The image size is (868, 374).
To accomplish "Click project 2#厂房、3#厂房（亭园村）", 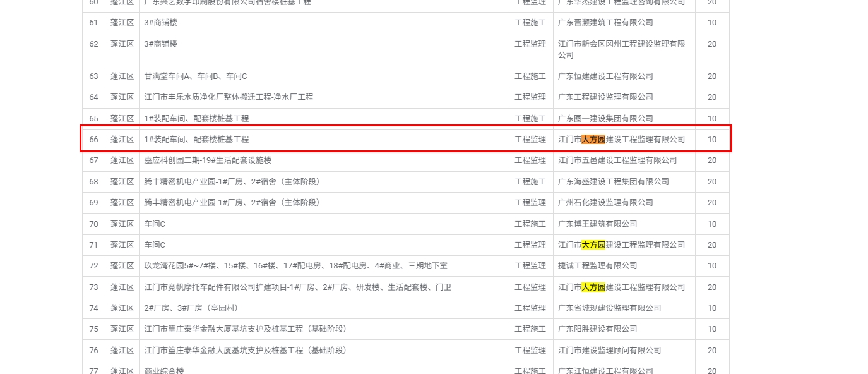I will pos(191,308).
